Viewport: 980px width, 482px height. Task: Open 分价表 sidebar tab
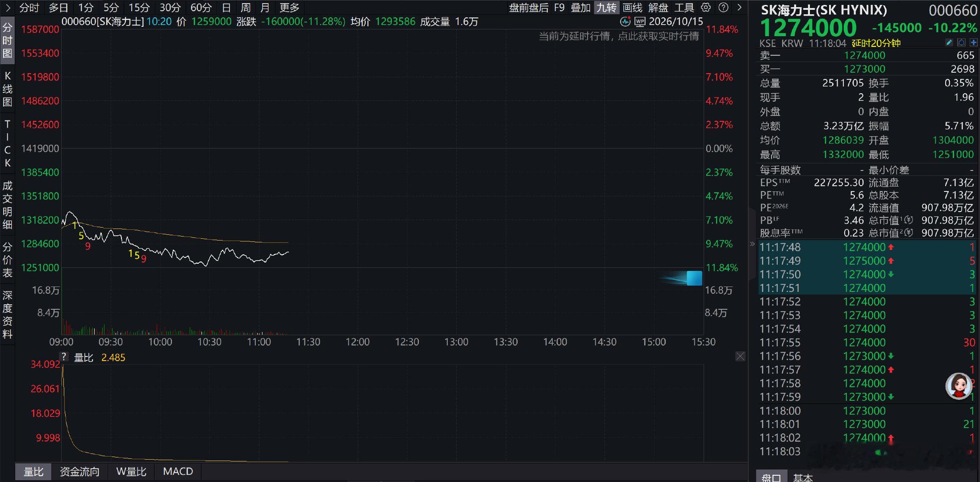point(8,260)
